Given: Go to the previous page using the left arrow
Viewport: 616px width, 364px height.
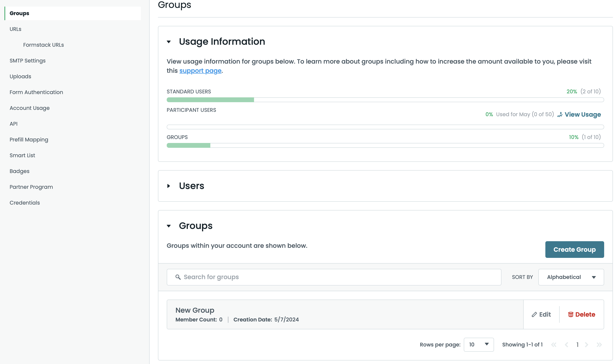Looking at the screenshot, I should (566, 345).
